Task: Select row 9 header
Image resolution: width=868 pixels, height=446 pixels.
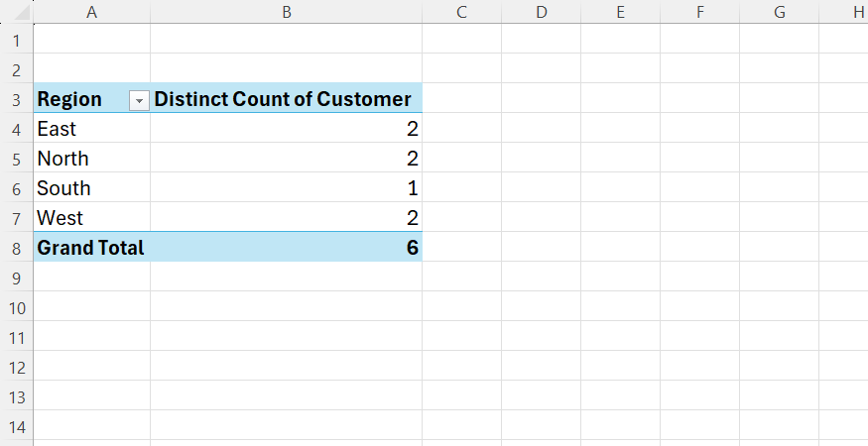Action: pos(17,278)
